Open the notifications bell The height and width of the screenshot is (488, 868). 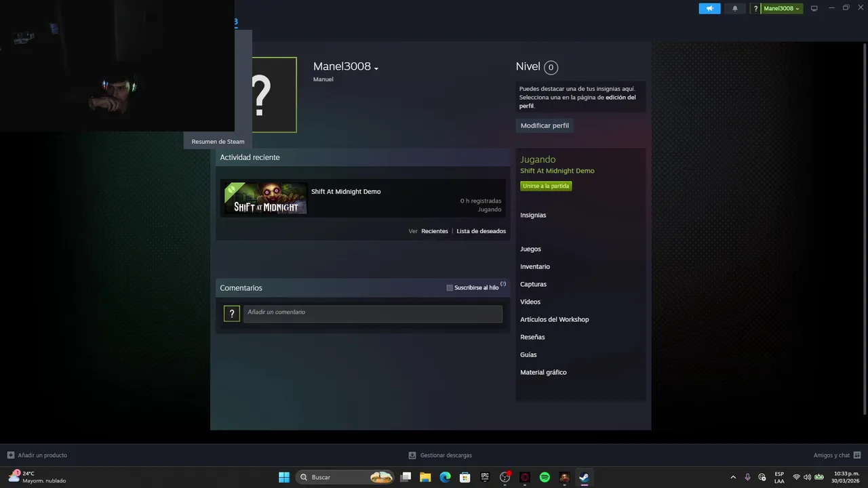(x=734, y=8)
